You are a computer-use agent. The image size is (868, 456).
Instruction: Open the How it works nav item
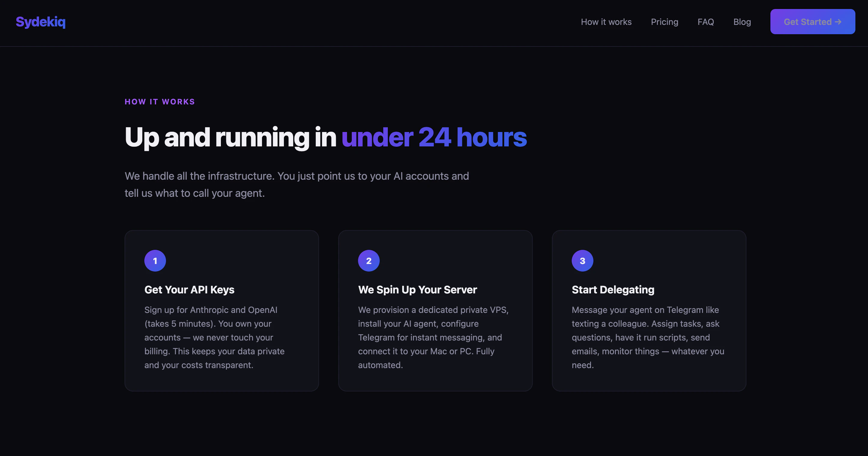pos(606,22)
